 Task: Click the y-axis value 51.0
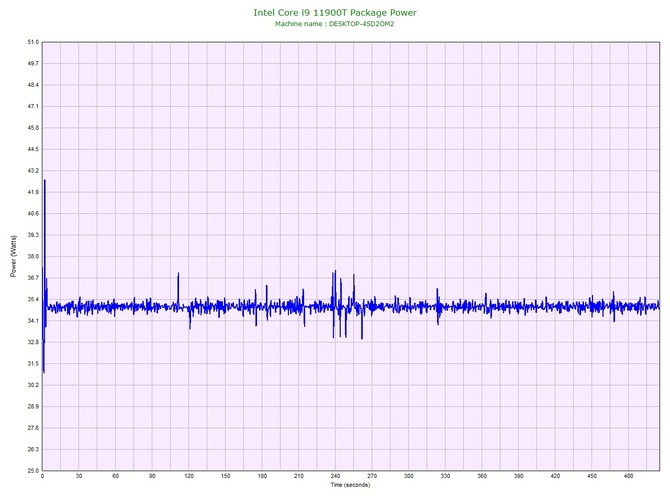(33, 42)
